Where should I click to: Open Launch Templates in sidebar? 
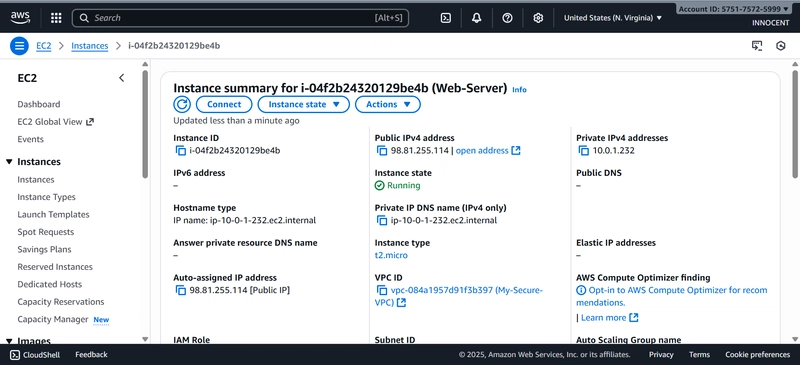[x=53, y=214]
